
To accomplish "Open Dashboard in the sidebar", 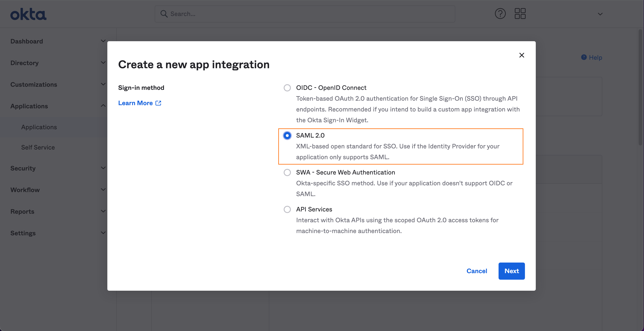I will click(27, 41).
